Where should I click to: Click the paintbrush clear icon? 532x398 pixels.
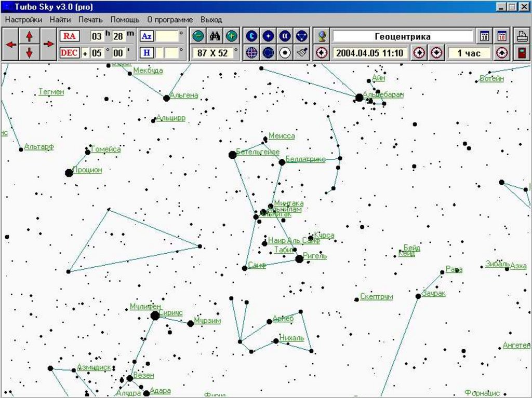pos(302,53)
